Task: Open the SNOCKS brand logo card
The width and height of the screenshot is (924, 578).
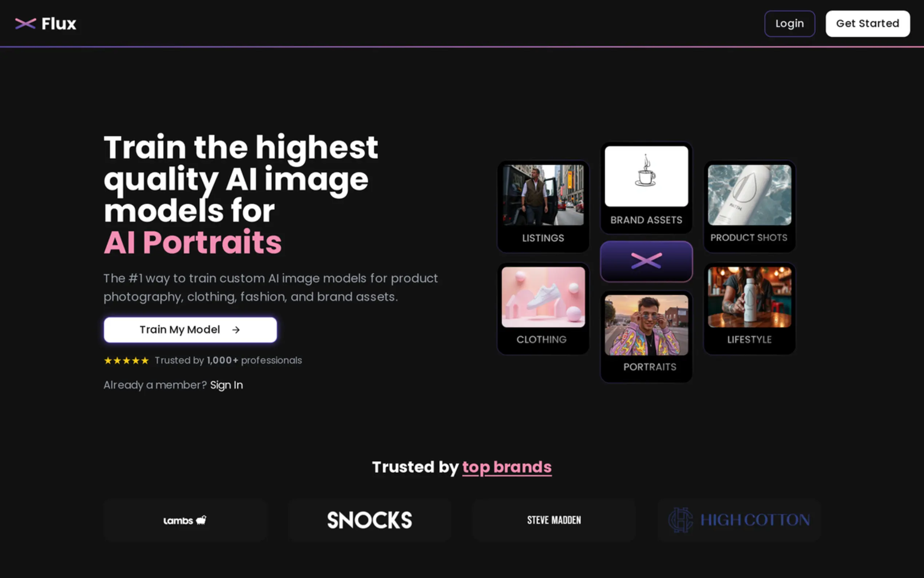Action: (370, 520)
